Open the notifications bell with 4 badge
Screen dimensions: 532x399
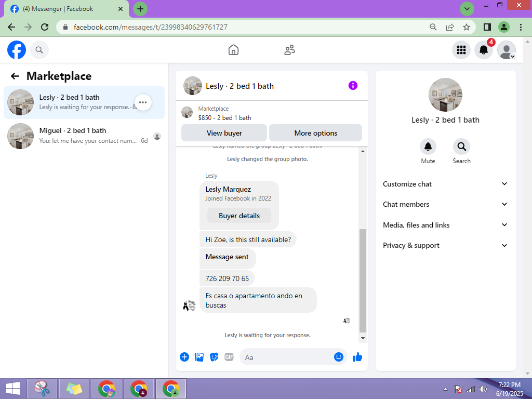coord(484,50)
